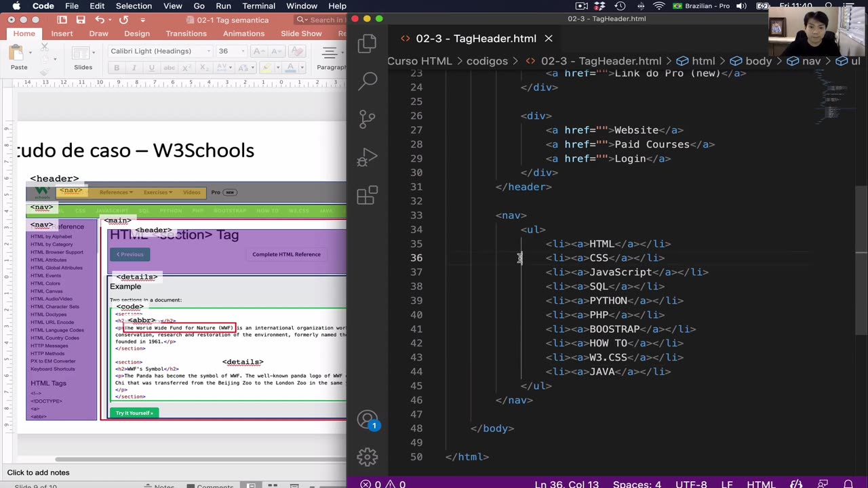
Task: Click the Undo arrow in PowerPoint
Action: 100,20
